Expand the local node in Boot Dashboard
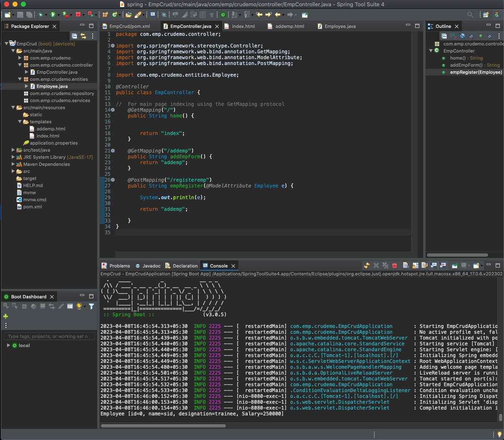This screenshot has width=504, height=440. 8,345
